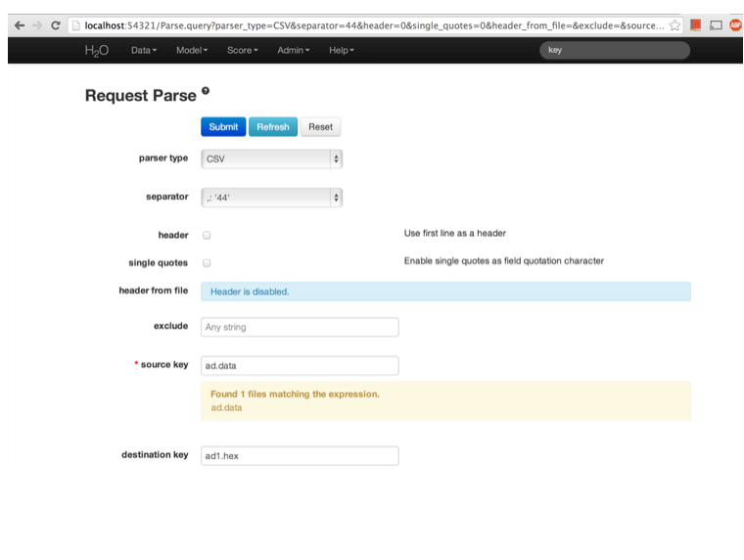
Task: Click the destination key input field
Action: (300, 456)
